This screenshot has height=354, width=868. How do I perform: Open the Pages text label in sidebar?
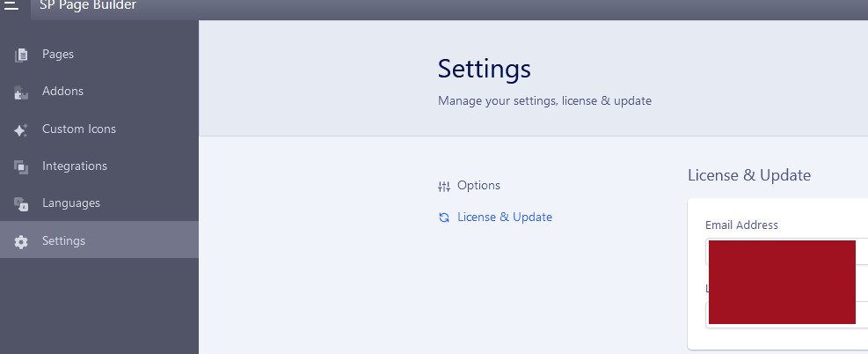[x=58, y=55]
